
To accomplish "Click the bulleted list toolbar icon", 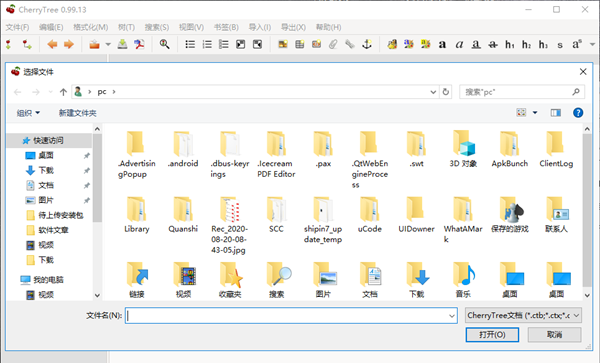I will click(190, 44).
